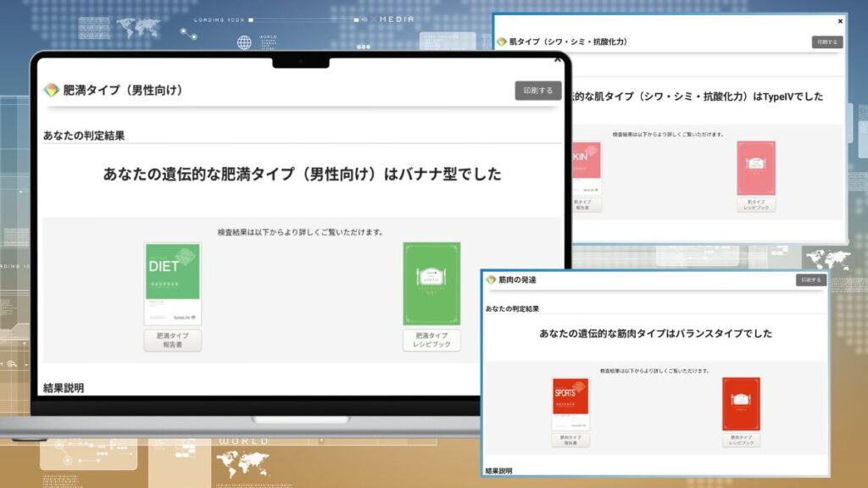Click 印刷する in the 筋肉の発達 window
Viewport: 868px width, 488px height.
tap(811, 280)
